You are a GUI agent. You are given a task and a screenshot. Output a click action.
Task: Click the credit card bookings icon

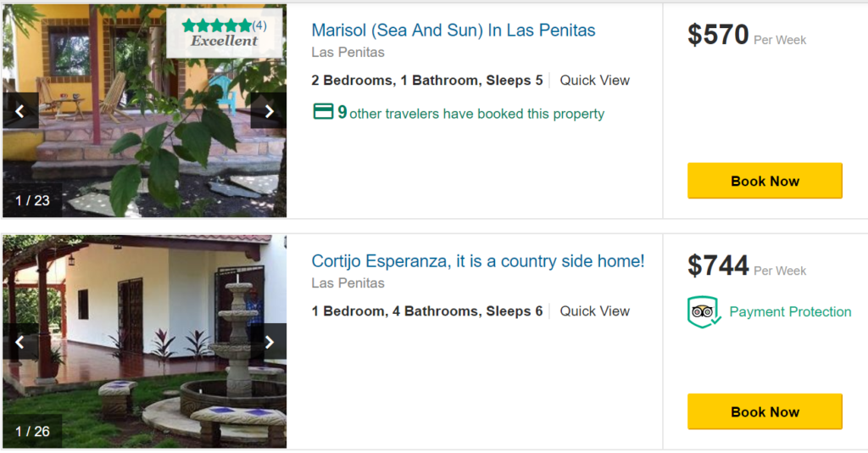tap(323, 112)
